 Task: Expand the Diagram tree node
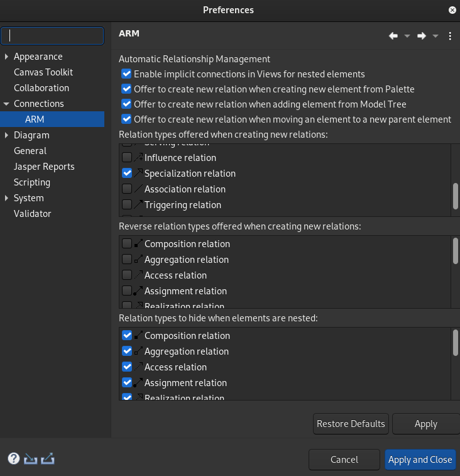6,135
